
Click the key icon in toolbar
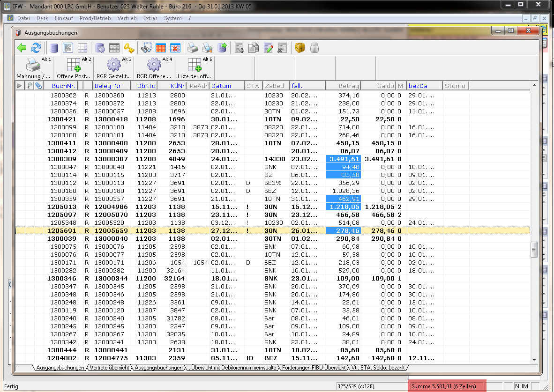point(129,48)
